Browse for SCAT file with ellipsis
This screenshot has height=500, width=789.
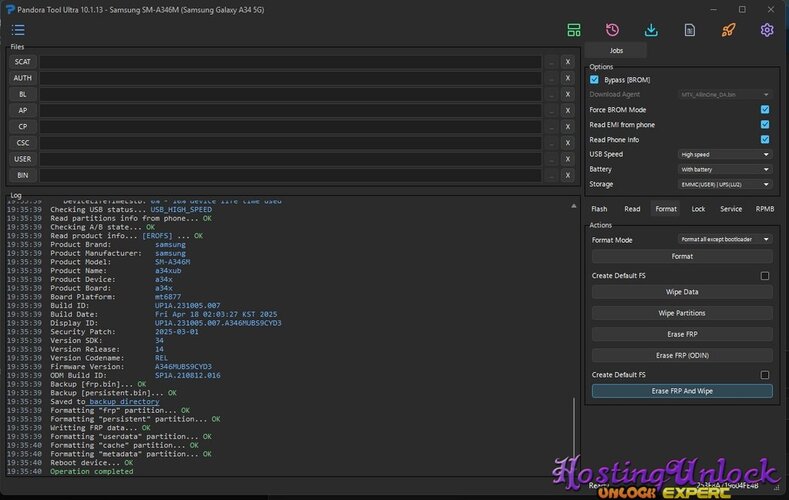click(551, 62)
